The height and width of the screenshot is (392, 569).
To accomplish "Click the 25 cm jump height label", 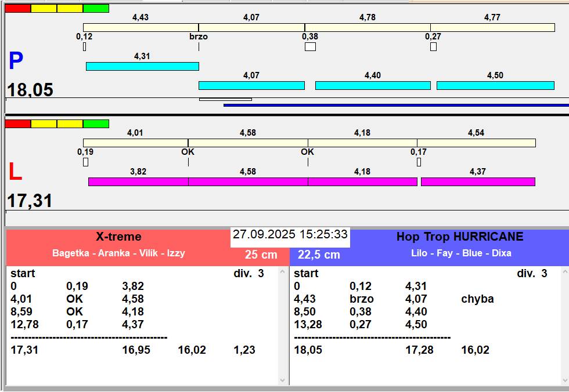I will [x=261, y=255].
